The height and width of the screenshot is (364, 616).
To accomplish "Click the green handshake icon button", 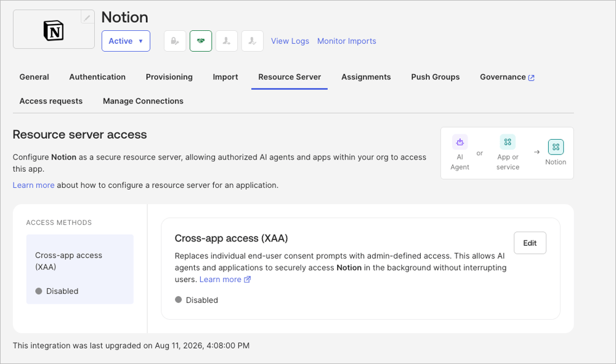I will point(201,41).
